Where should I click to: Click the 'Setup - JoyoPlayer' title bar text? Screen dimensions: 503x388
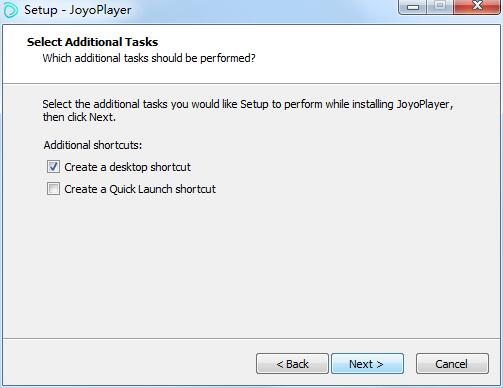pos(78,10)
